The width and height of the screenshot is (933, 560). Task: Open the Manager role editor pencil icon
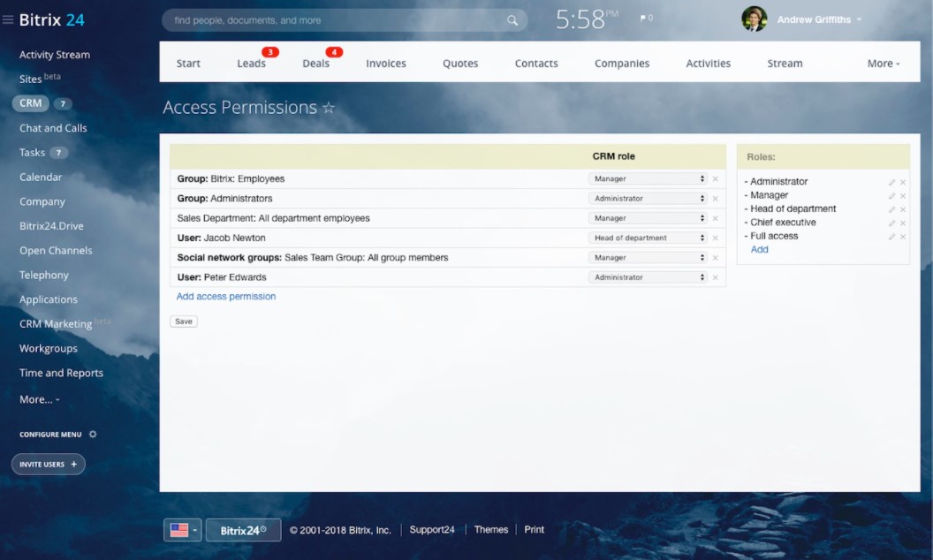pyautogui.click(x=892, y=195)
